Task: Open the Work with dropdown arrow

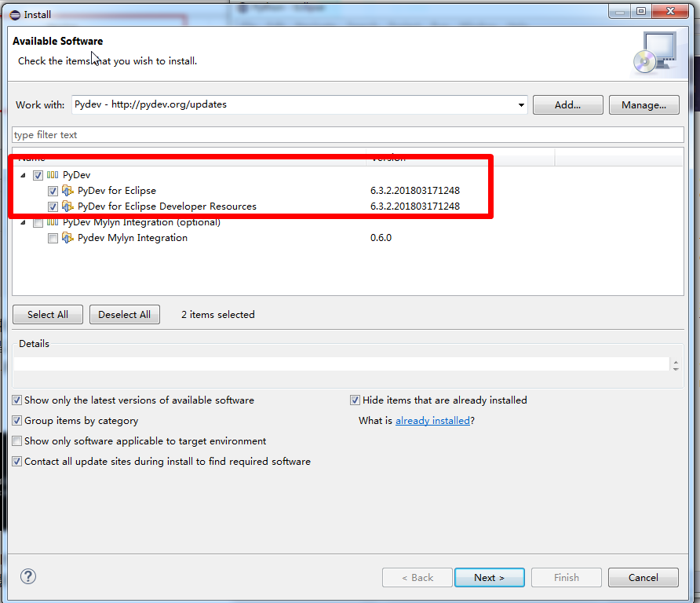Action: click(x=521, y=105)
